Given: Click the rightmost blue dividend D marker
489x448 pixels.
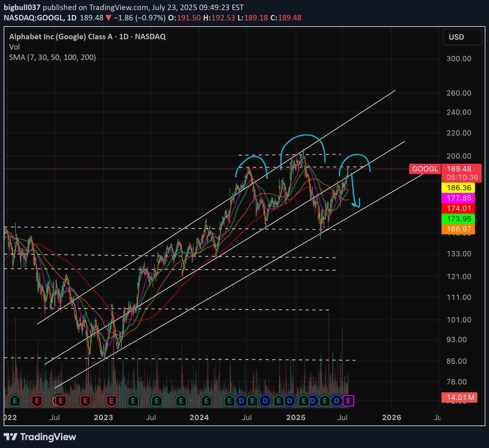Looking at the screenshot, I should pyautogui.click(x=337, y=401).
